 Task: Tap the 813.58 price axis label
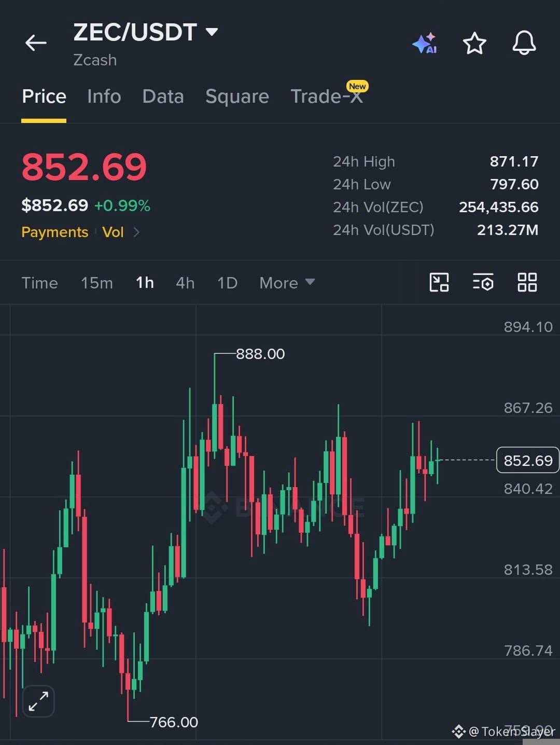click(528, 570)
